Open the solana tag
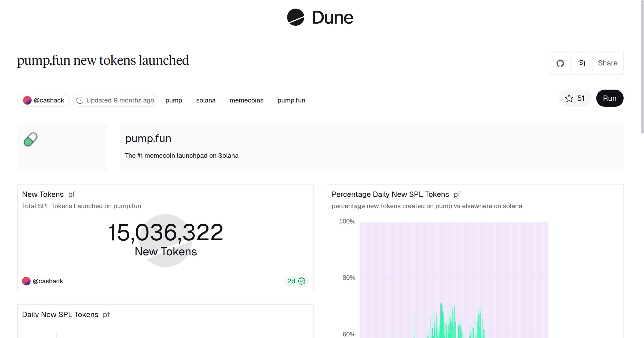644x338 pixels. point(206,100)
